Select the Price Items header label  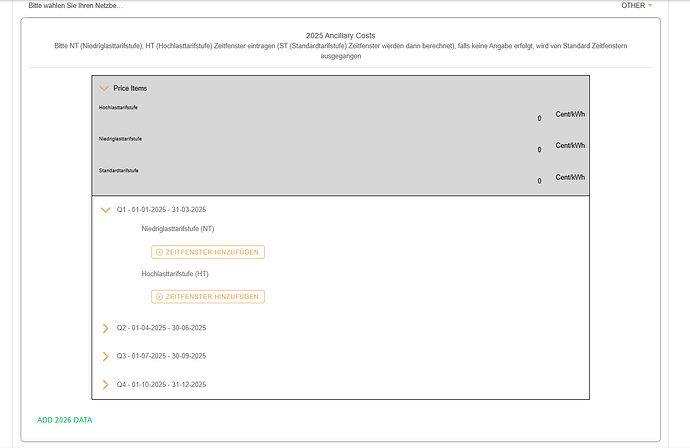point(130,88)
